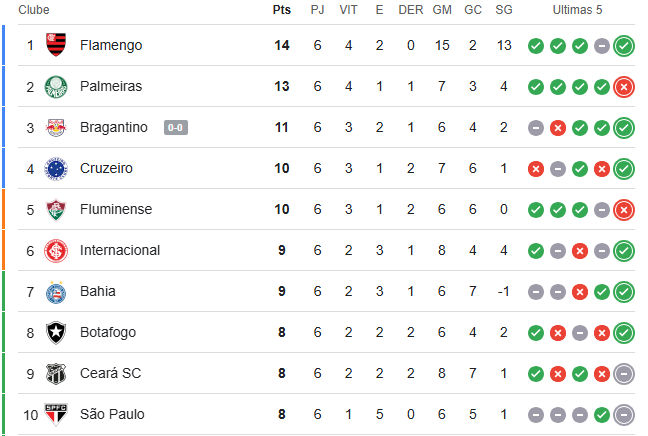Select Palmeiras's latest loss result icon
The height and width of the screenshot is (436, 648).
click(624, 87)
